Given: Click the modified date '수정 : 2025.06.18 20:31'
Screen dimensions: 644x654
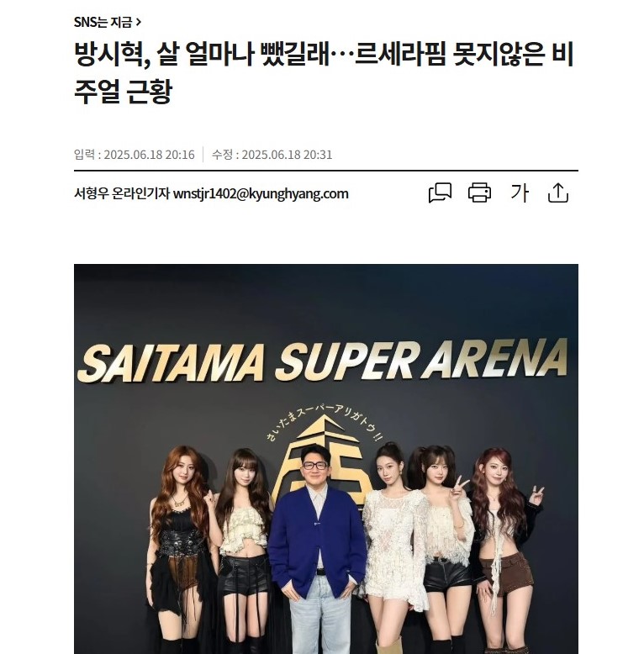Looking at the screenshot, I should click(272, 155).
